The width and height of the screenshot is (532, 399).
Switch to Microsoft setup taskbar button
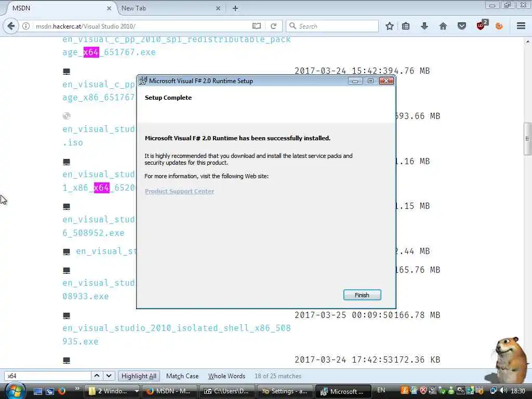point(343,391)
